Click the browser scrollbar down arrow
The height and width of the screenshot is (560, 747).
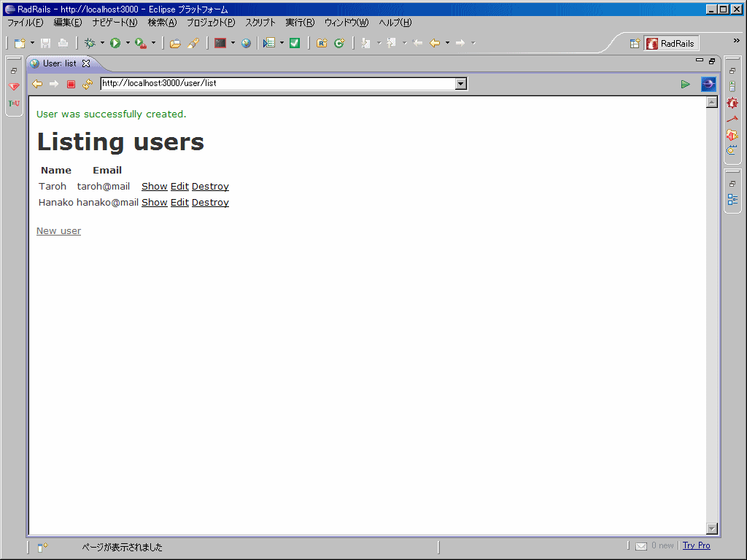point(712,529)
